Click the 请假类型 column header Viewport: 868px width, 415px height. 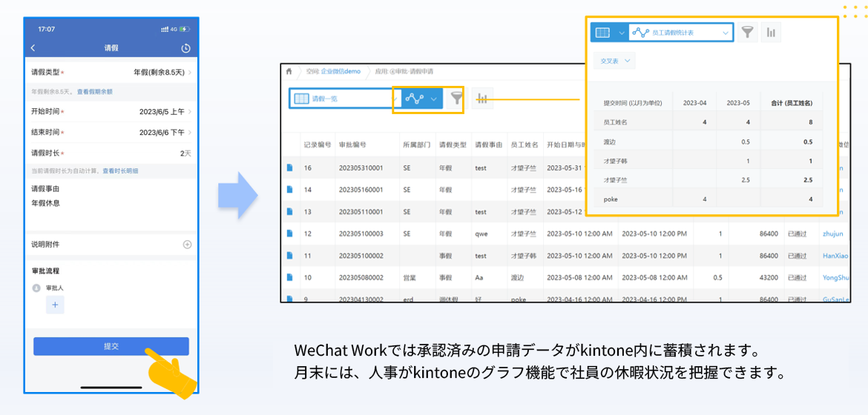point(453,145)
